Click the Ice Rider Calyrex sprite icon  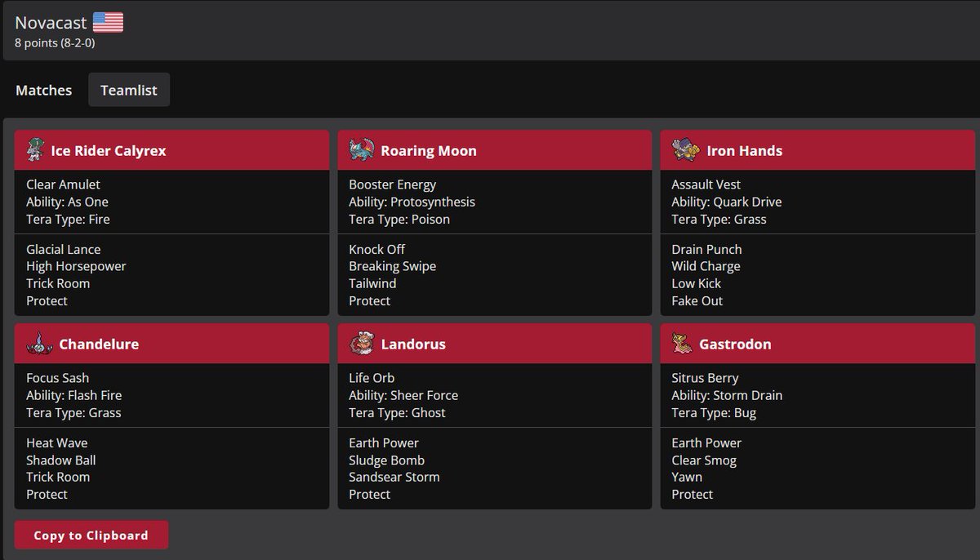(34, 150)
